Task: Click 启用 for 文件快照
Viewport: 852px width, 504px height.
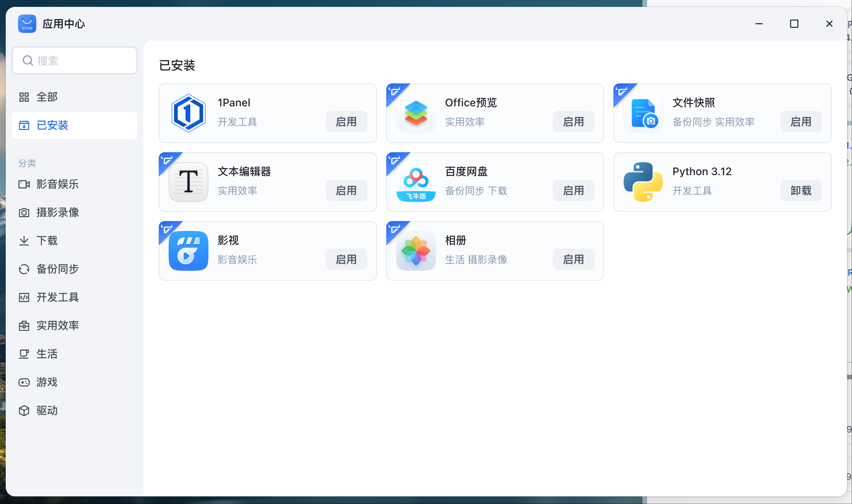Action: coord(801,122)
